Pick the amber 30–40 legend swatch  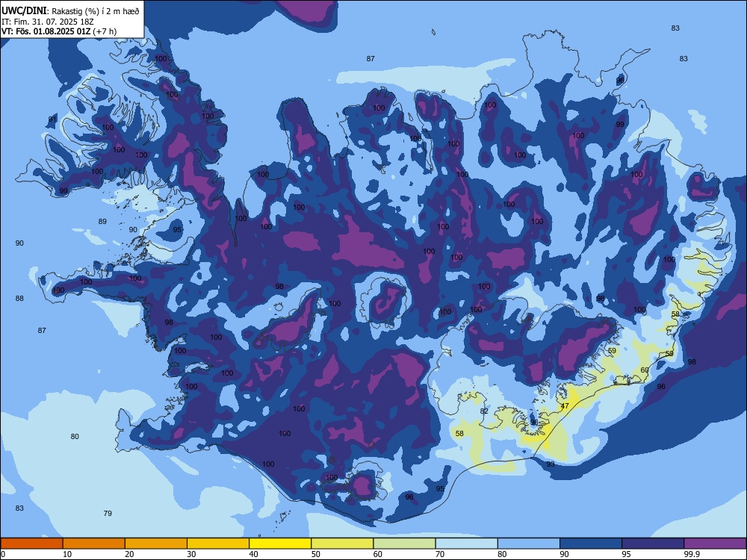point(218,544)
